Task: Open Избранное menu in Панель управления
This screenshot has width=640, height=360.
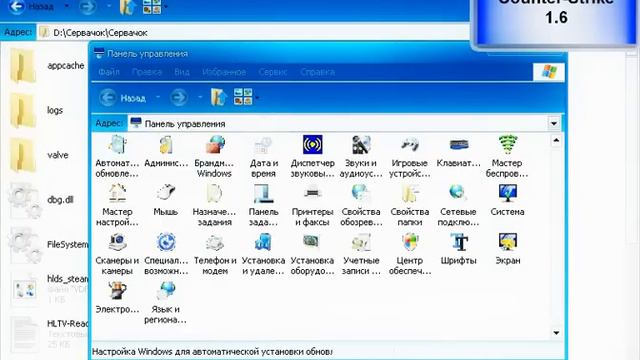Action: [224, 72]
